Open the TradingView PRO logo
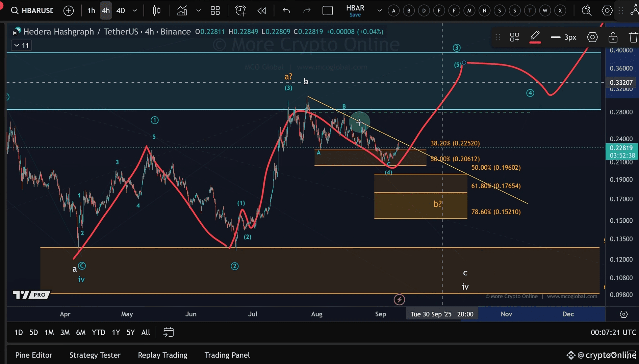This screenshot has height=364, width=639. click(x=31, y=295)
